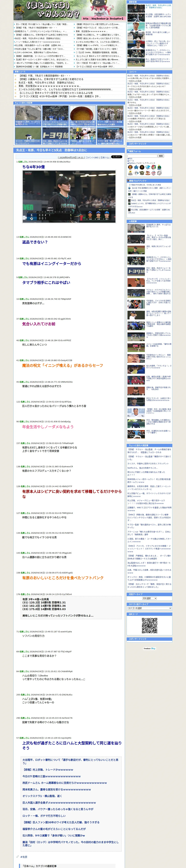Select the Orix Buffaloes team logo icon
Image resolution: width=186 pixels, height=868 pixels.
[x=142, y=173]
